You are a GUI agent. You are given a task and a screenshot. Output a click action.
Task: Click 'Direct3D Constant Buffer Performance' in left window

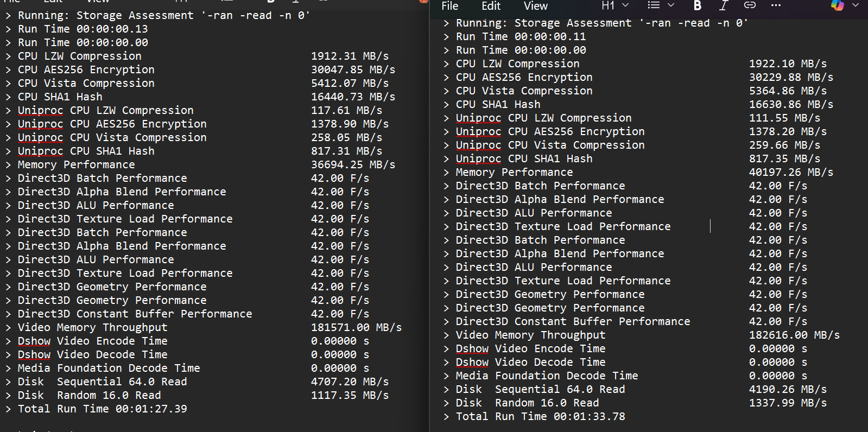click(135, 314)
